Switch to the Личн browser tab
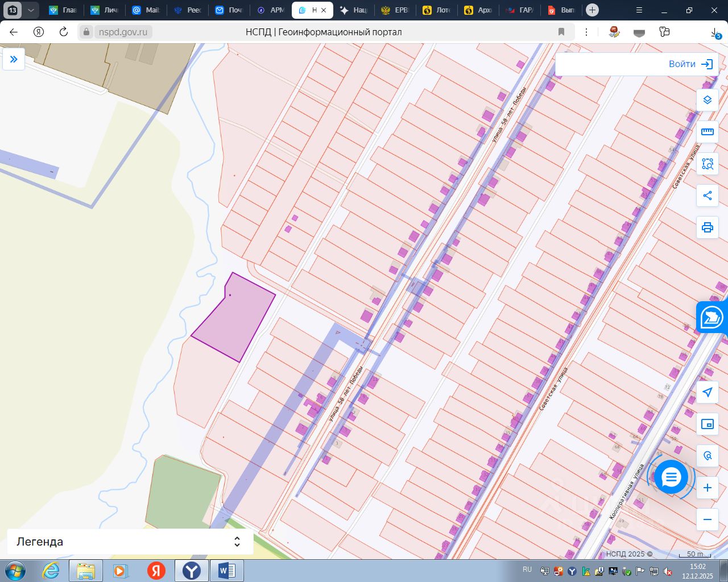 [x=104, y=10]
